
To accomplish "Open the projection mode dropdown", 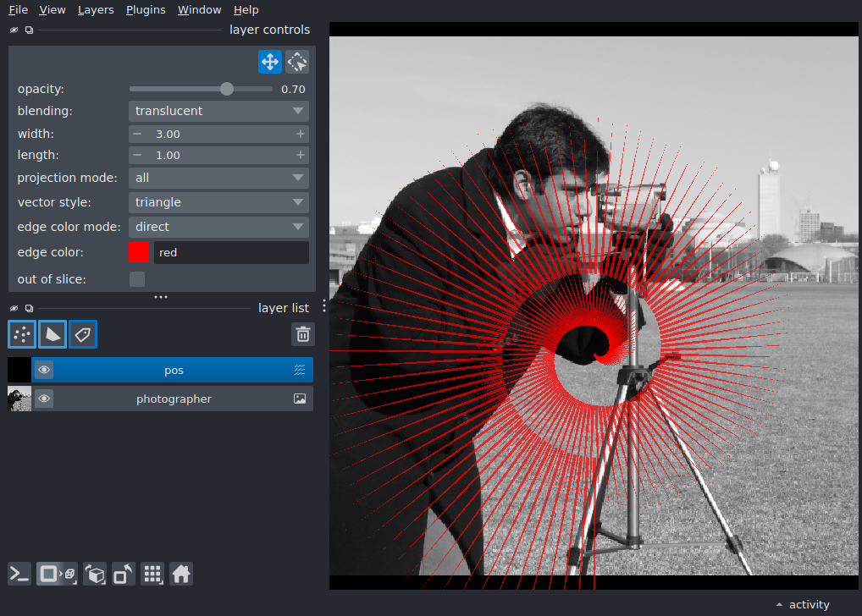I will pos(218,178).
